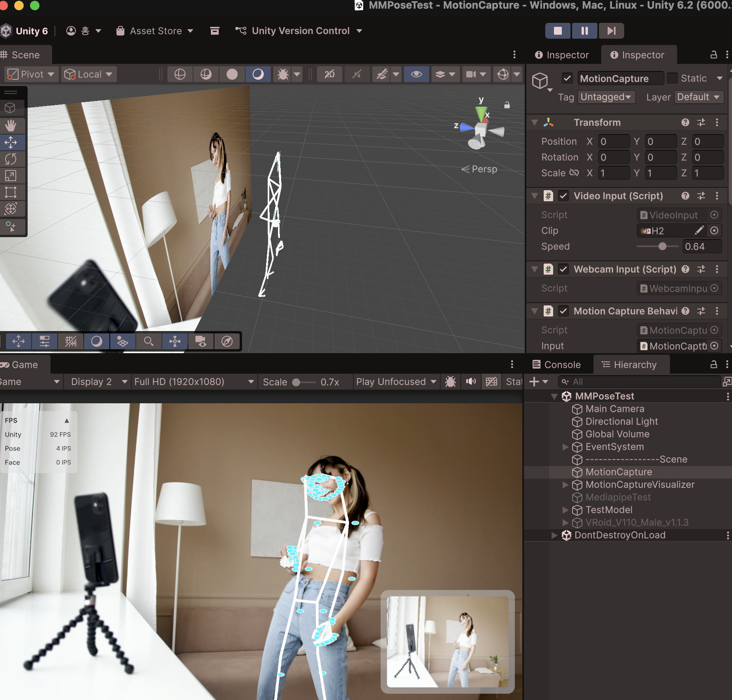
Task: Open the Layer dropdown
Action: point(699,97)
